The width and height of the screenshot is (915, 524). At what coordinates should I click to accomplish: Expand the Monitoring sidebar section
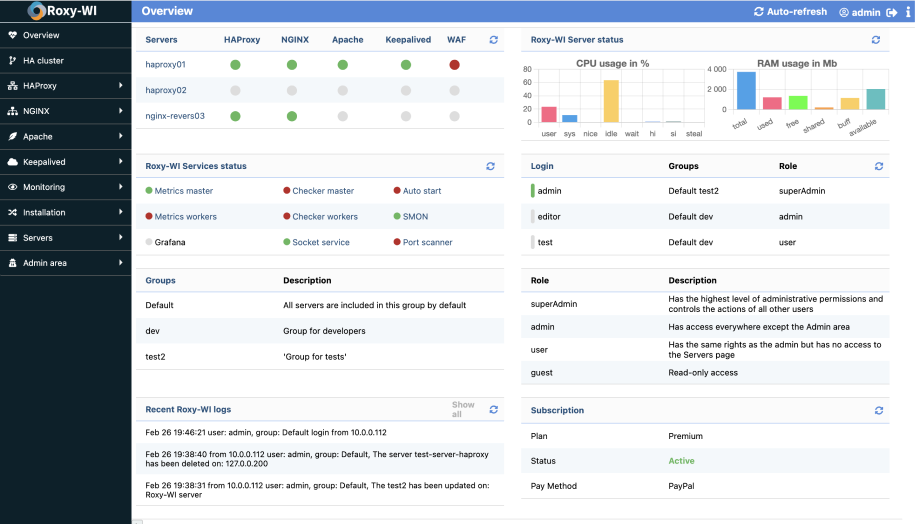(x=65, y=187)
